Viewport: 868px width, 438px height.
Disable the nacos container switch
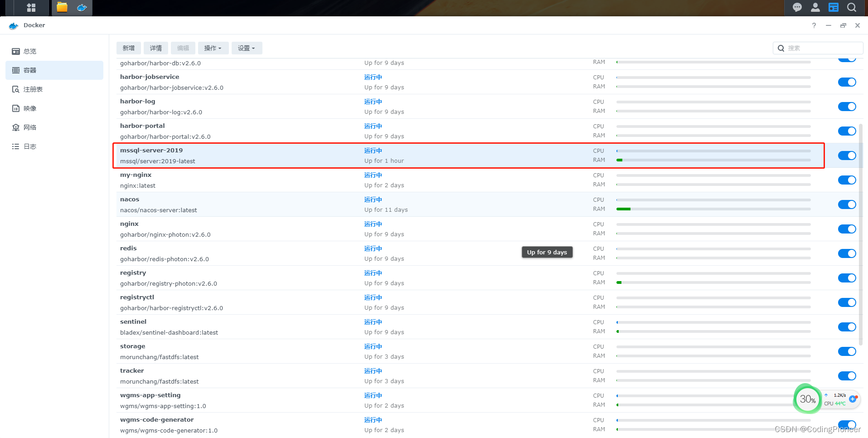[847, 204]
